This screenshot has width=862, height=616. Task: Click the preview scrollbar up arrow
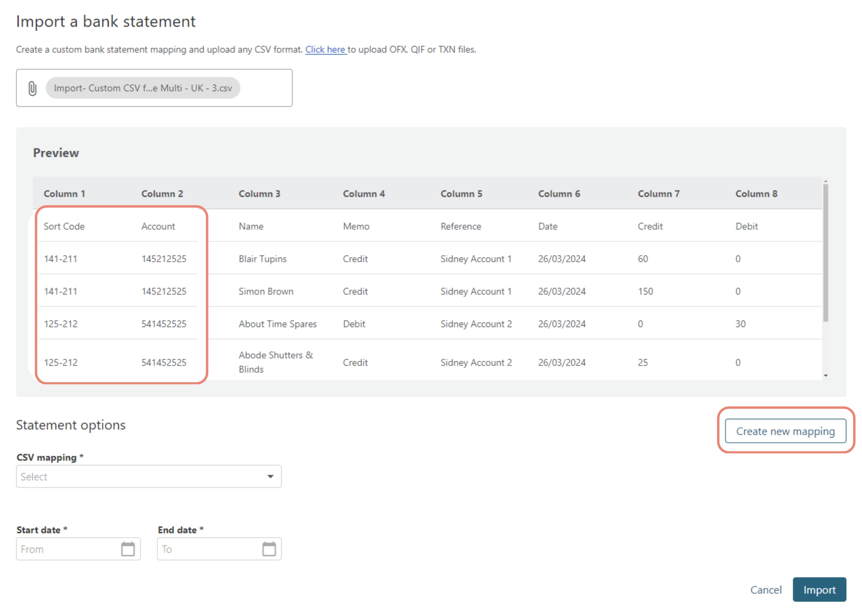tap(826, 181)
